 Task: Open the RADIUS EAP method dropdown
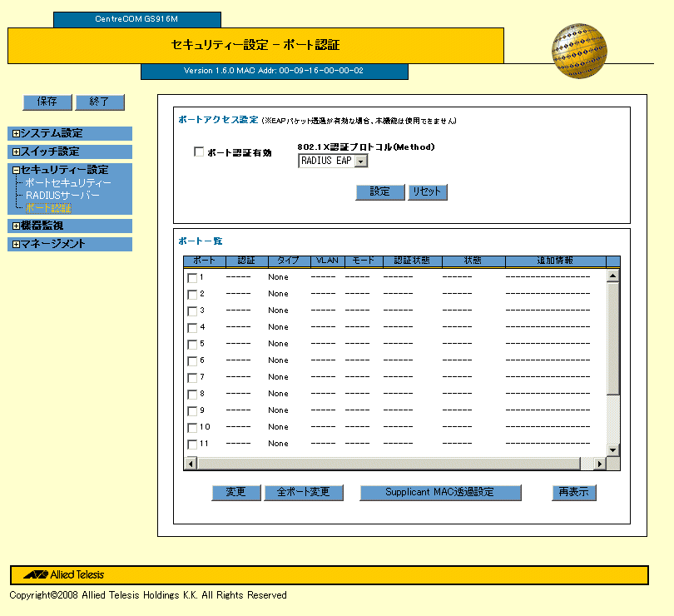(x=360, y=161)
